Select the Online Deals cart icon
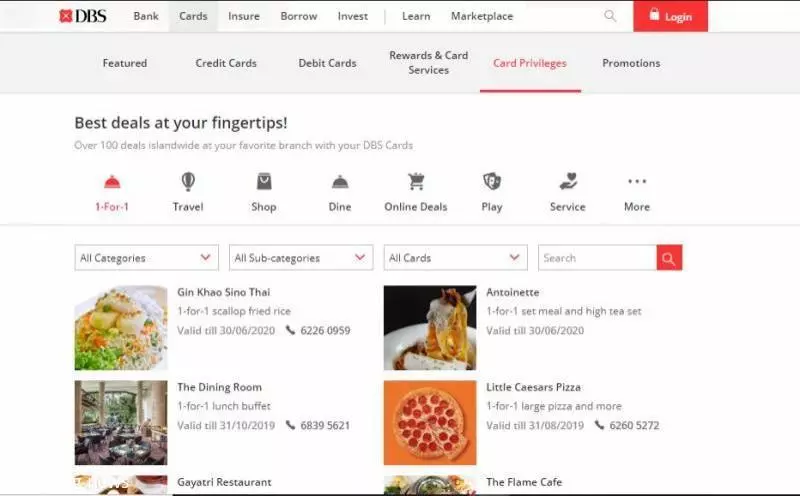Image resolution: width=800 pixels, height=496 pixels. (416, 182)
